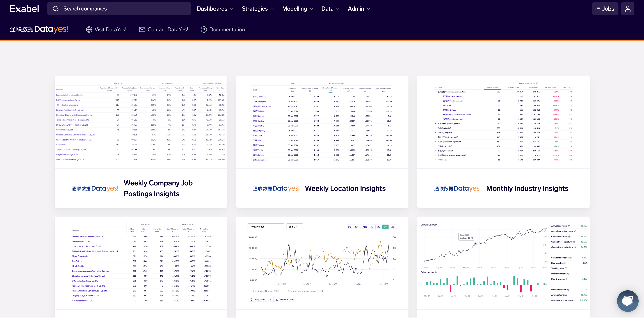Image resolution: width=644 pixels, height=318 pixels.
Task: Expand the Automobiles industry row
Action: (x=435, y=146)
